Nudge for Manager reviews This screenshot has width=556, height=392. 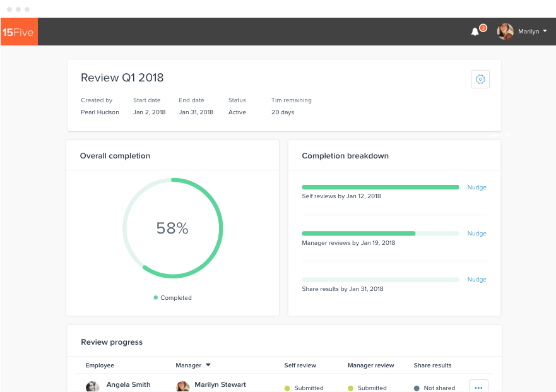tap(476, 234)
